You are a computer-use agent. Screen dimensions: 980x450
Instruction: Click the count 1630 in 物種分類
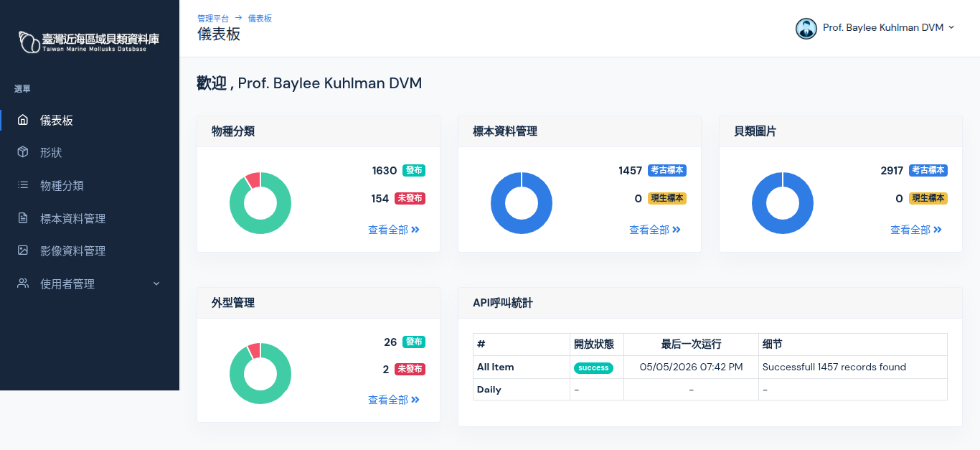pos(385,170)
